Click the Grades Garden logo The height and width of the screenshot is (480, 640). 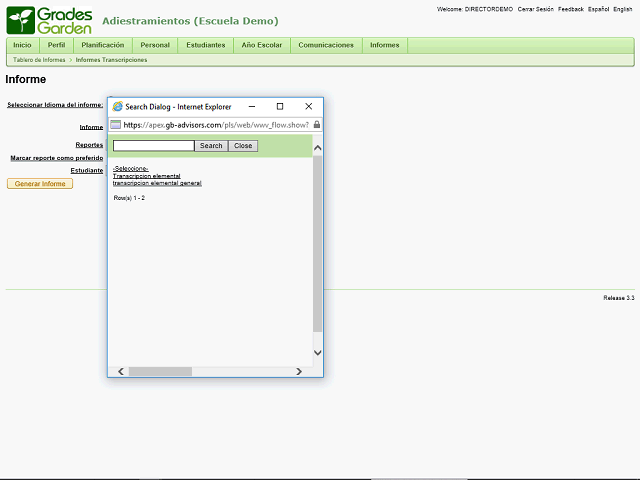[49, 19]
